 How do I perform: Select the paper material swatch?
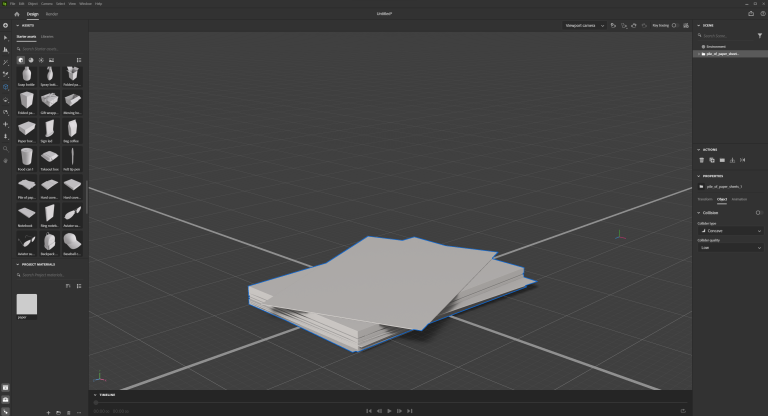point(27,305)
